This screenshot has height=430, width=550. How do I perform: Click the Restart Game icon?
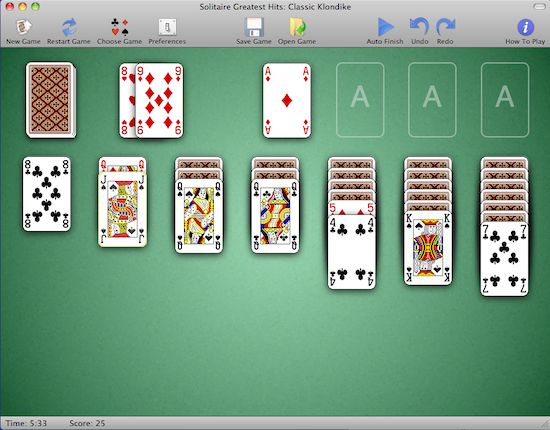coord(69,27)
